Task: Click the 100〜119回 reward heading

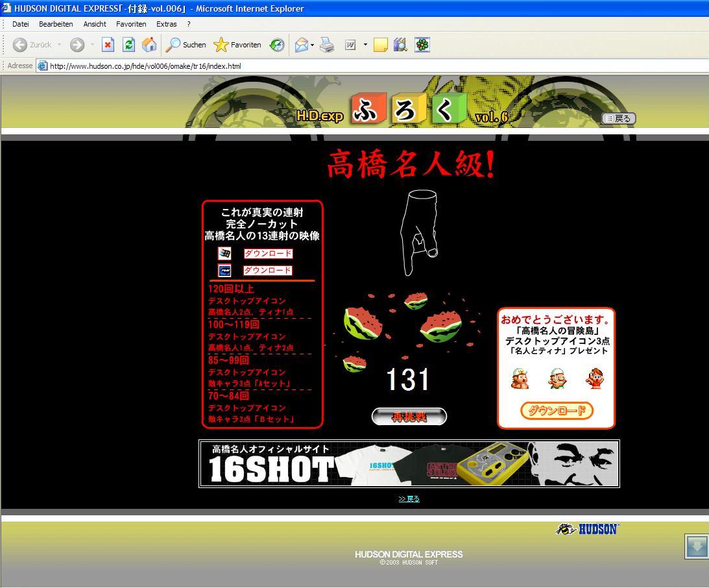Action: click(234, 325)
